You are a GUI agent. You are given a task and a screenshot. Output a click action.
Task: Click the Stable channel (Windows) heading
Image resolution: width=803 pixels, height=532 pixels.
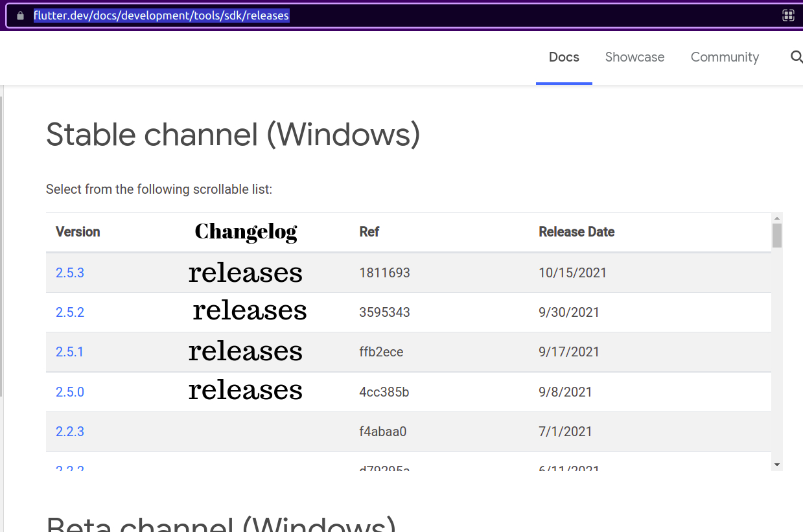pos(233,135)
